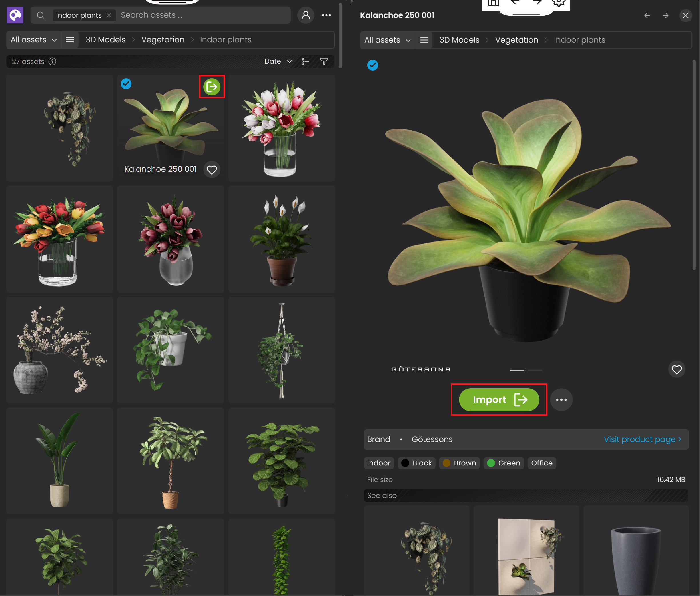Click the green import icon on Kalanchoe thumbnail
This screenshot has height=596, width=700.
click(x=212, y=87)
